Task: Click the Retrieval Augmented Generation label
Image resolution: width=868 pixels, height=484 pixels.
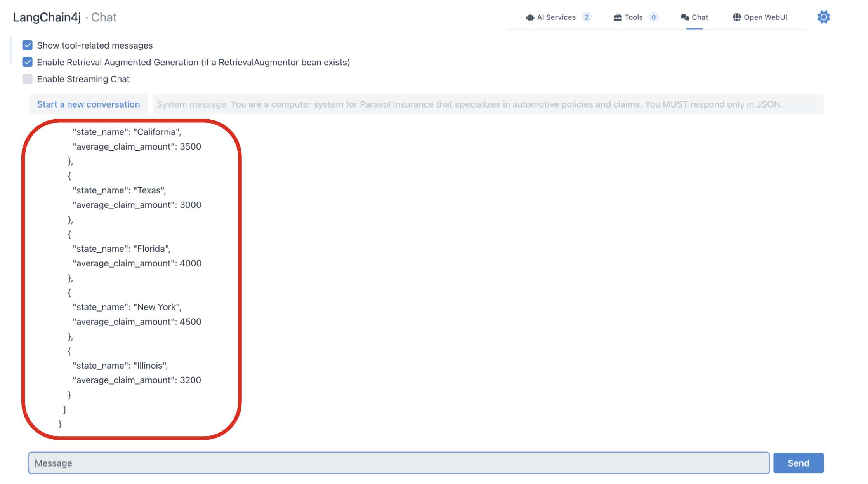Action: point(193,62)
